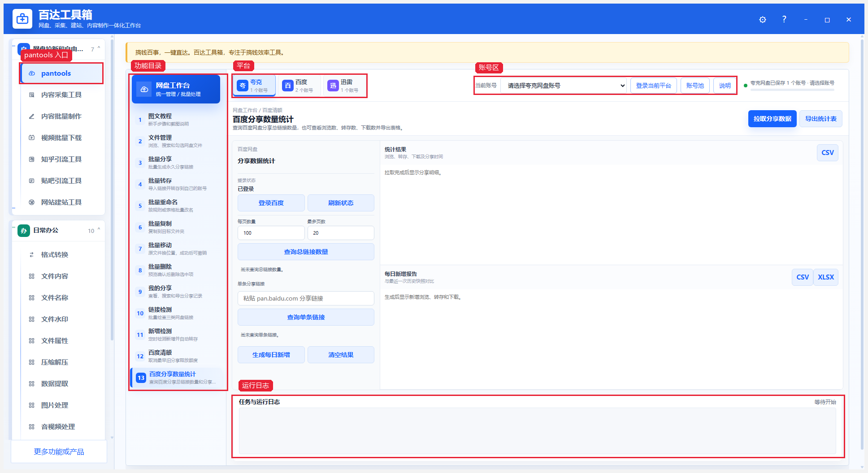Switch to the 夸克 platform tab

(254, 86)
